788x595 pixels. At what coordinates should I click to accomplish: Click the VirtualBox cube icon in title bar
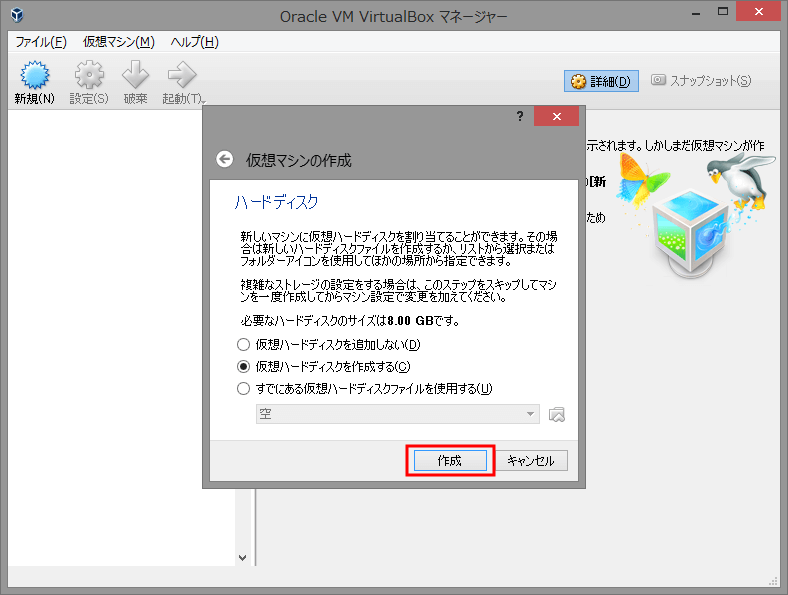click(x=17, y=15)
